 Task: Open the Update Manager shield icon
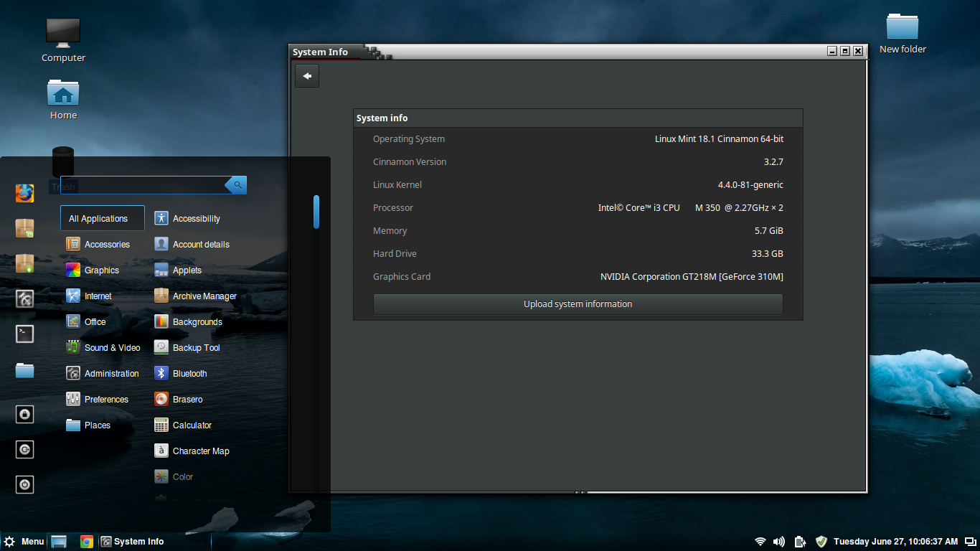click(x=821, y=542)
